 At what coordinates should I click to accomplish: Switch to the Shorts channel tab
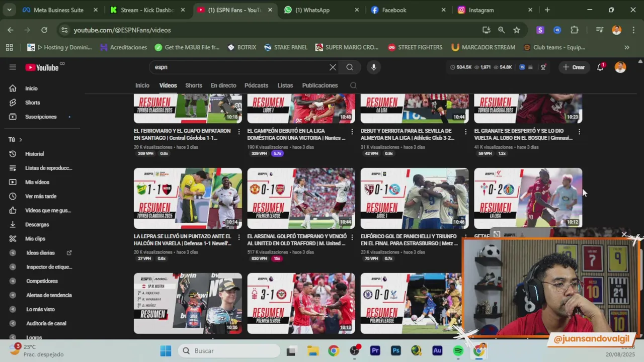pos(194,85)
